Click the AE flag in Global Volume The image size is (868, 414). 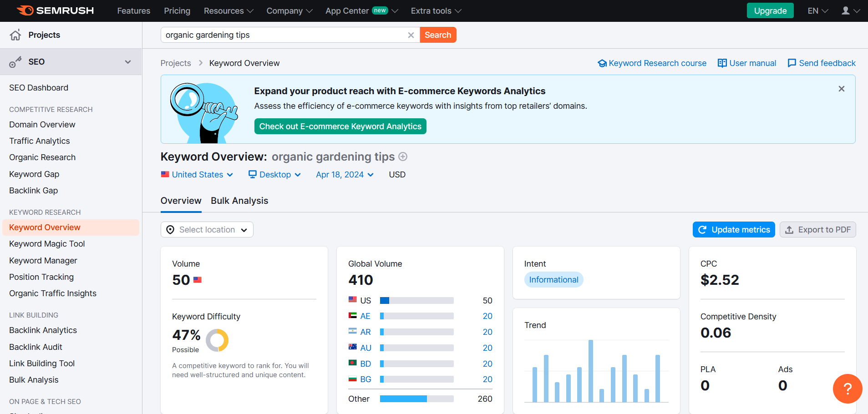(353, 315)
